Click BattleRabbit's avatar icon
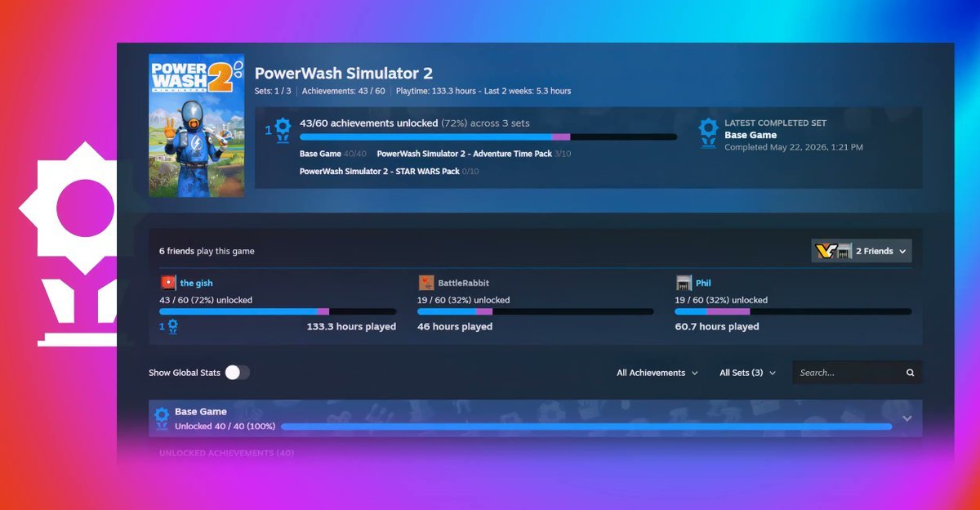Viewport: 980px width, 510px height. [425, 283]
